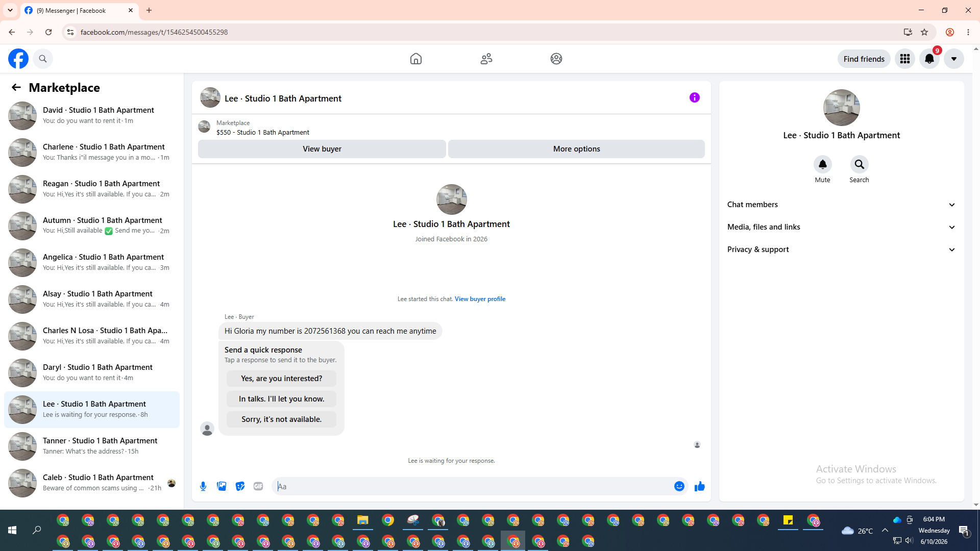Choose a GIF icon in composer
The image size is (980, 551).
(x=258, y=486)
